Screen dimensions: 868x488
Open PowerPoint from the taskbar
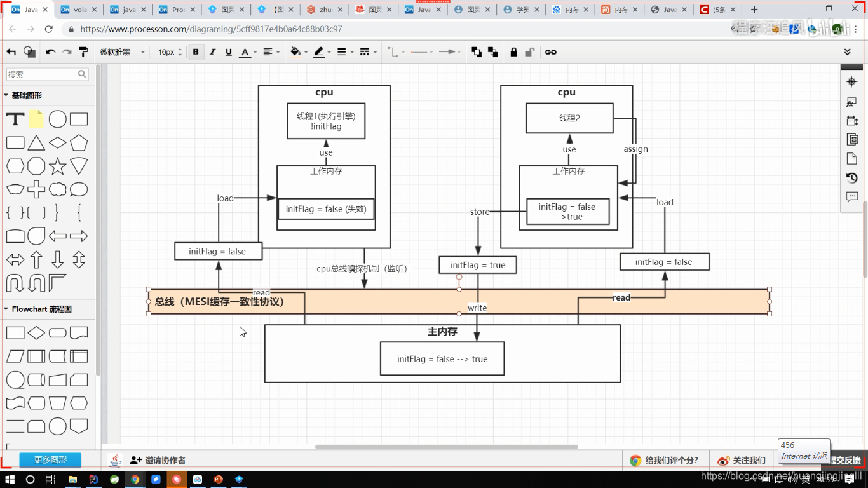(219, 479)
